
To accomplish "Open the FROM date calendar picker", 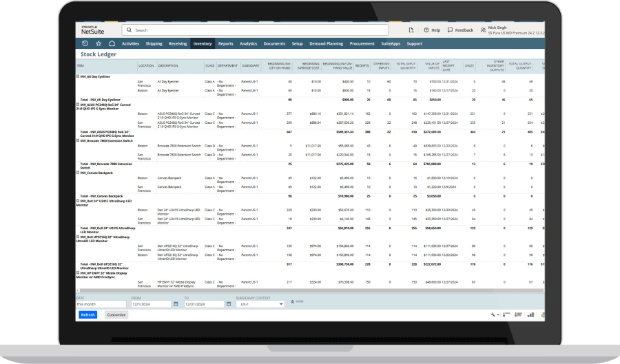I will point(176,304).
